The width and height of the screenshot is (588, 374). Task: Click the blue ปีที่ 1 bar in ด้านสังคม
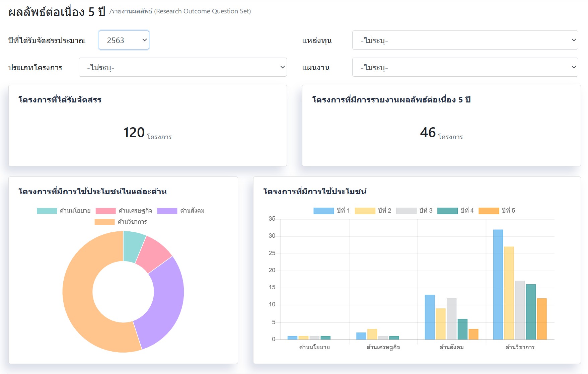[430, 317]
